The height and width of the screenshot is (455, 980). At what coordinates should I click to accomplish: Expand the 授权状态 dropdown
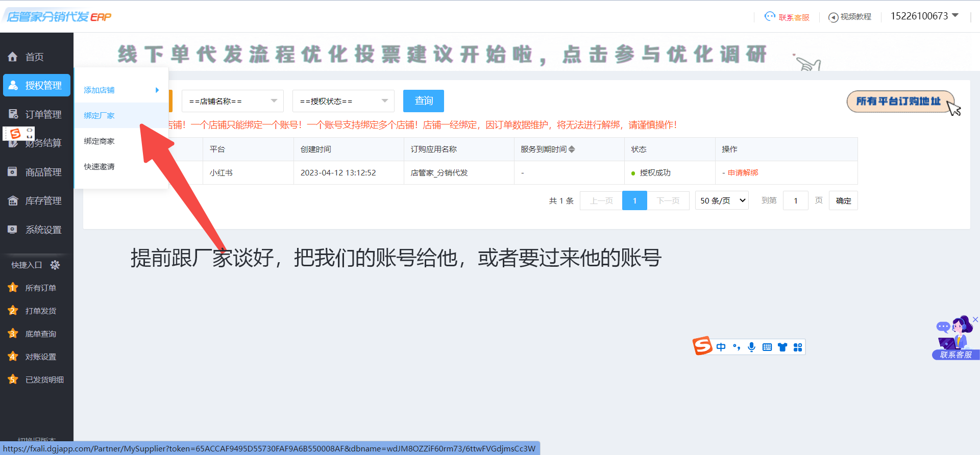coord(343,101)
